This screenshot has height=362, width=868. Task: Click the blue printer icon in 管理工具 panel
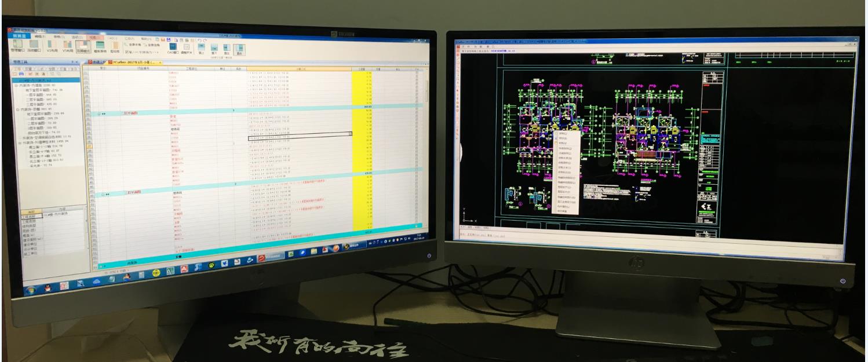click(21, 74)
